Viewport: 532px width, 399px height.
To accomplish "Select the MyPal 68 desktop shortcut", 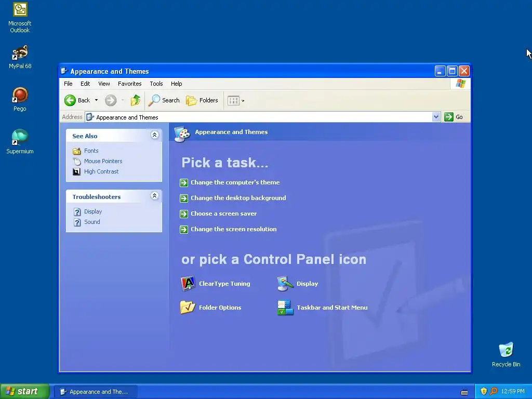I will click(x=20, y=57).
